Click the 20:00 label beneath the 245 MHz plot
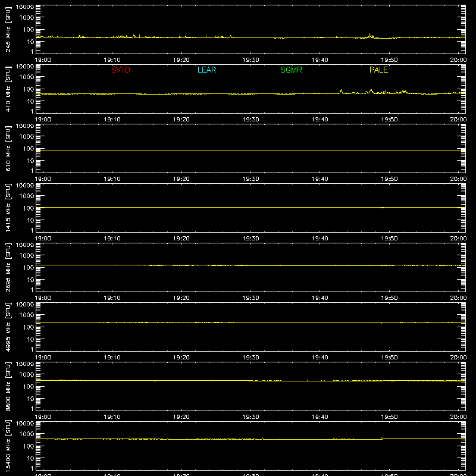This screenshot has height=476, width=476. point(458,60)
